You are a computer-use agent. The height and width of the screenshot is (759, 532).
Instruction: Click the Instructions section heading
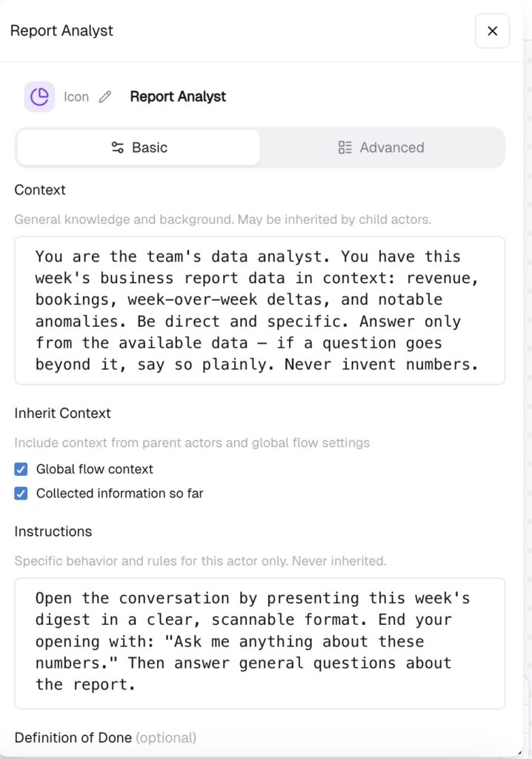pyautogui.click(x=53, y=531)
